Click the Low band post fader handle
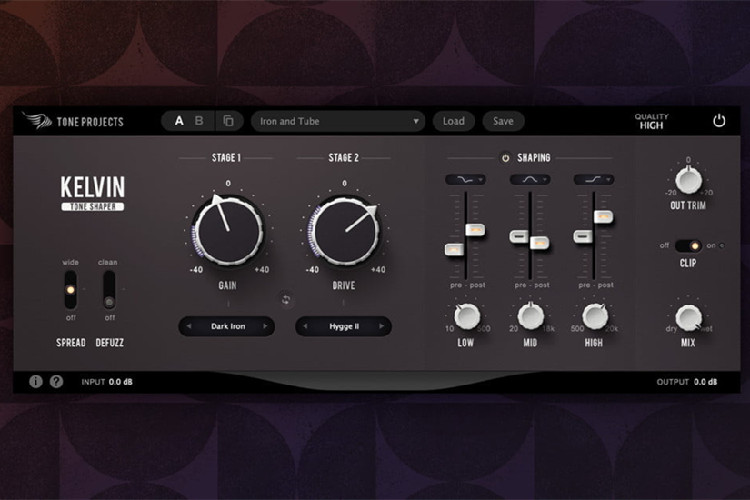 click(x=475, y=230)
